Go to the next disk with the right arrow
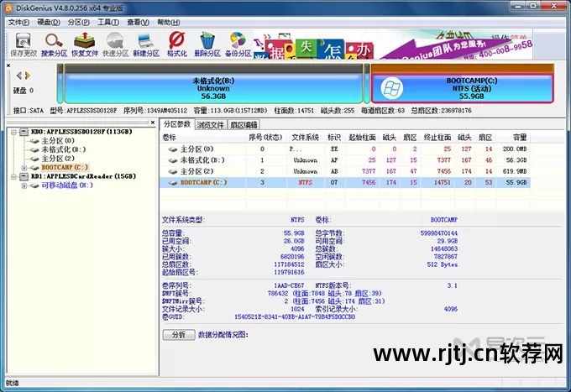 (x=27, y=76)
